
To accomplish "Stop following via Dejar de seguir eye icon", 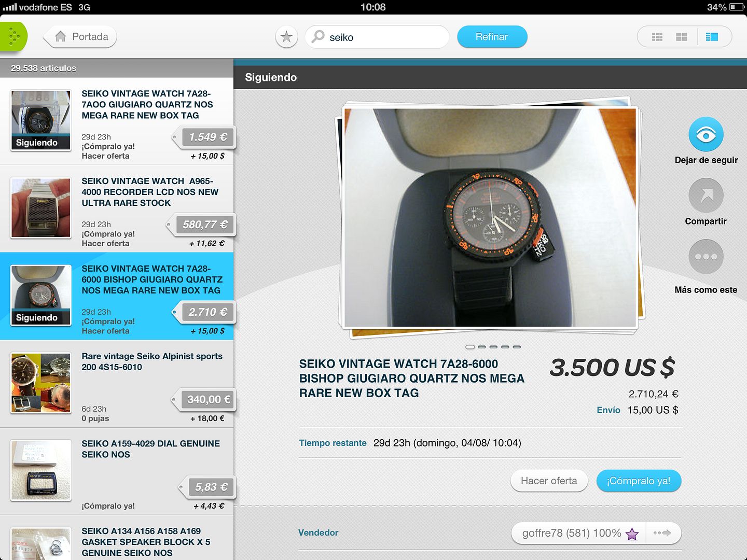I will point(706,134).
